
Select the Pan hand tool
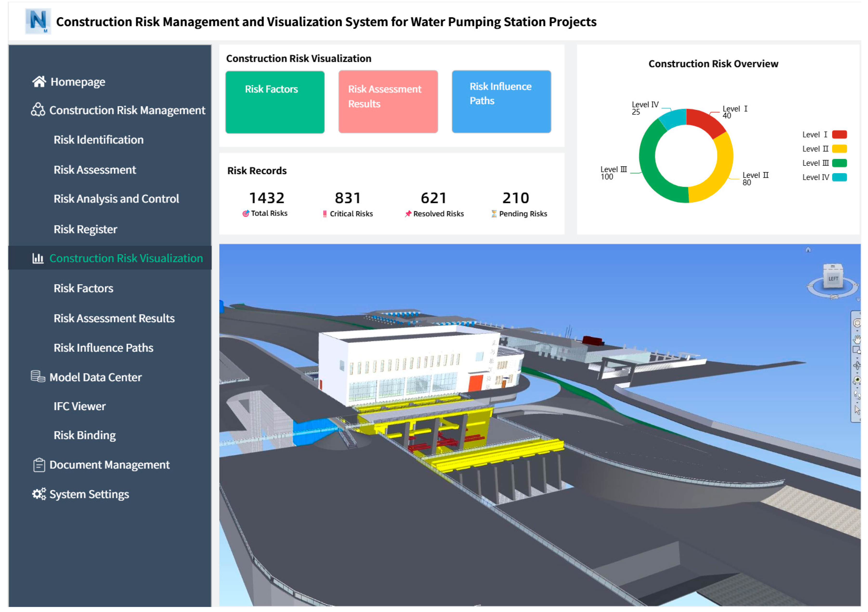857,339
